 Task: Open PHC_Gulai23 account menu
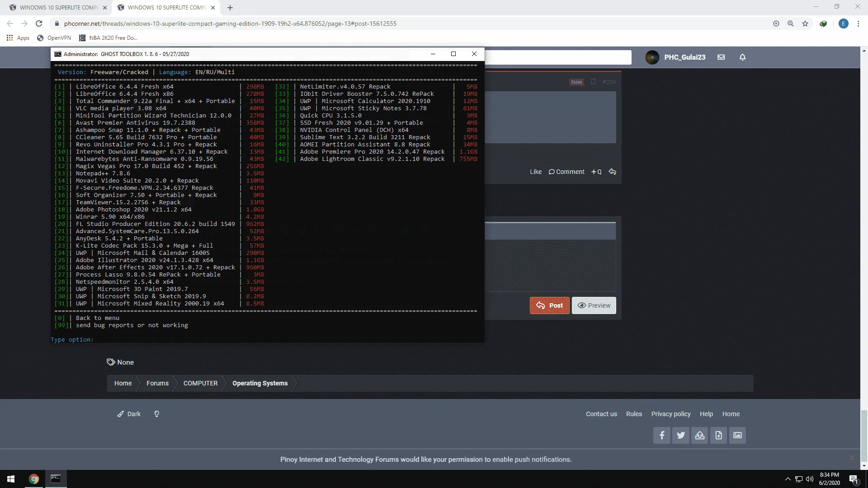[675, 57]
